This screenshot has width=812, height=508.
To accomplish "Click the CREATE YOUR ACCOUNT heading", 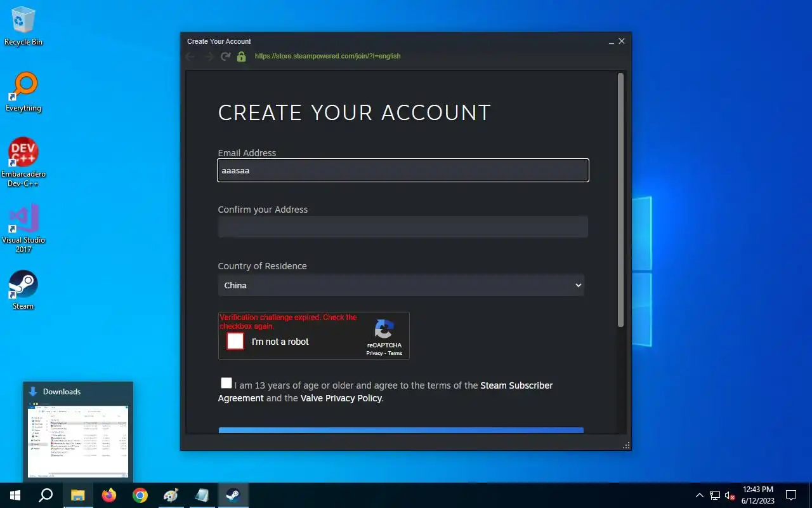I will [x=354, y=113].
